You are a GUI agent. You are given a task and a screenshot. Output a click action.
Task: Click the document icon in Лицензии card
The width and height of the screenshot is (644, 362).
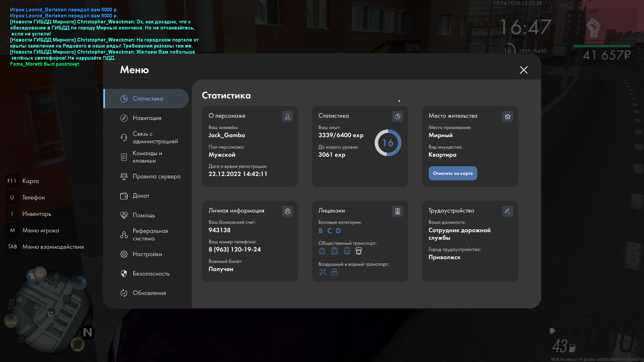[397, 211]
